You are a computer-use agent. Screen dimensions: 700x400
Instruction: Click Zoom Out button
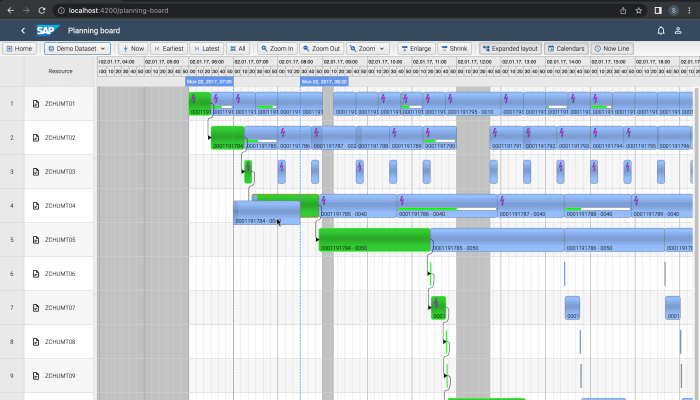tap(321, 48)
